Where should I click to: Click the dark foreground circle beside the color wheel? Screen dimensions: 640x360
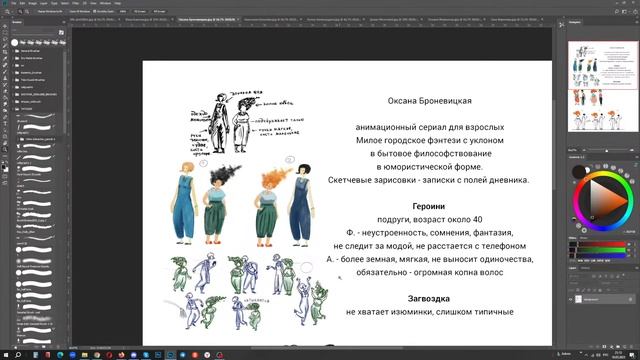[578, 171]
